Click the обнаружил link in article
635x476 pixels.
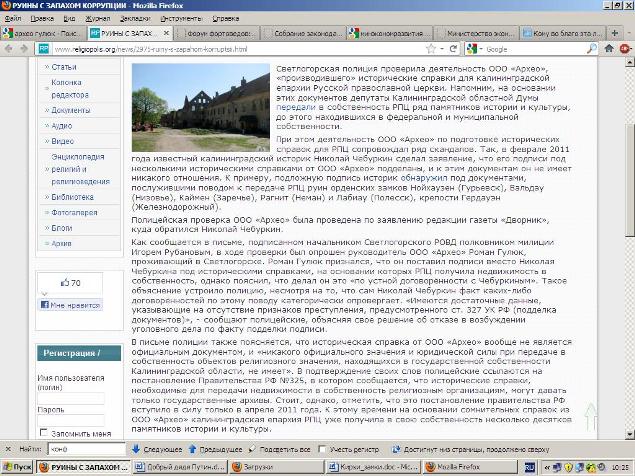(424, 178)
